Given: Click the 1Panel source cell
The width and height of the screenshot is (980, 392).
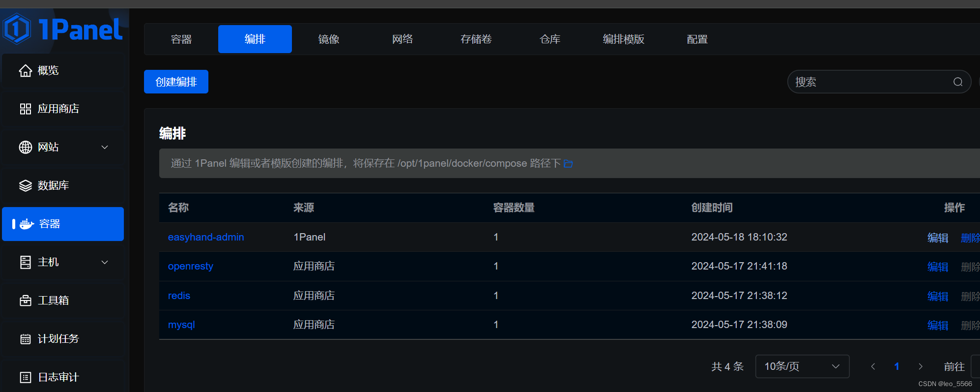Looking at the screenshot, I should pyautogui.click(x=310, y=237).
